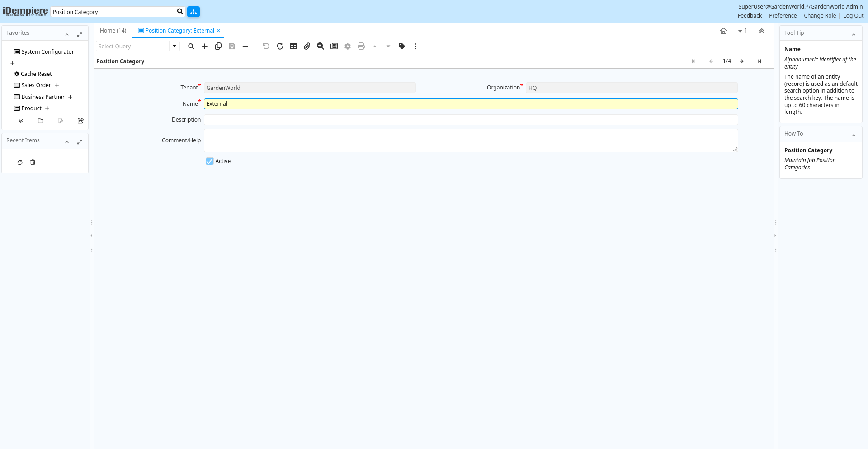Viewport: 868px width, 449px height.
Task: Click the Find Record magnifier icon
Action: [191, 46]
